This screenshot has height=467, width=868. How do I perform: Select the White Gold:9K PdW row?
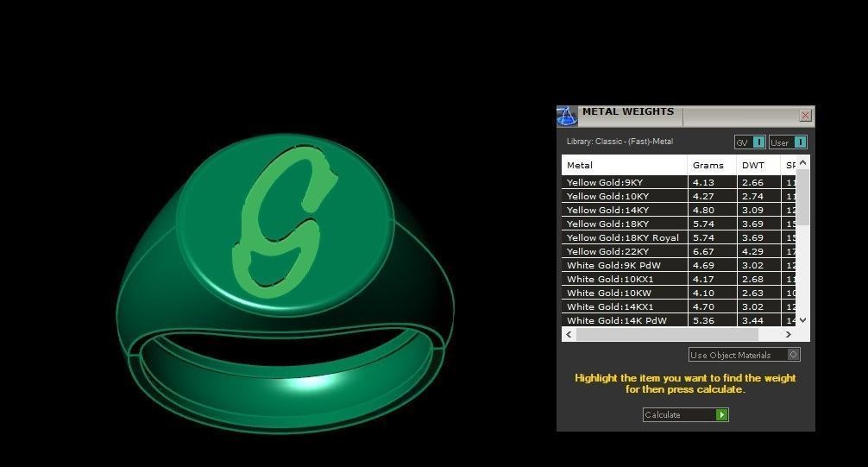[x=679, y=265]
